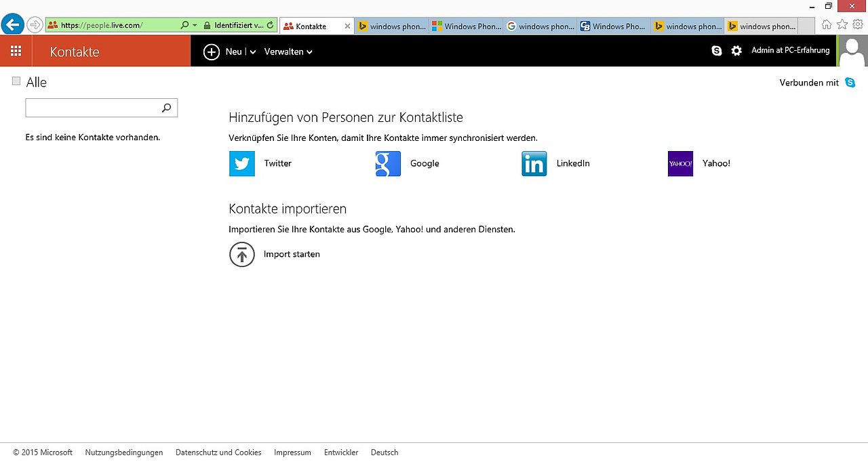Click Admin at PC-Erfahrung account name

tap(791, 50)
